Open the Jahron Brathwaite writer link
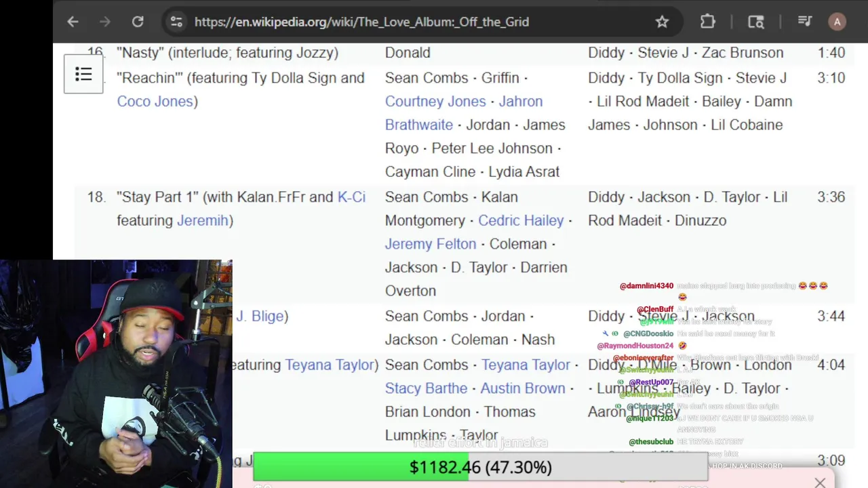 [464, 113]
